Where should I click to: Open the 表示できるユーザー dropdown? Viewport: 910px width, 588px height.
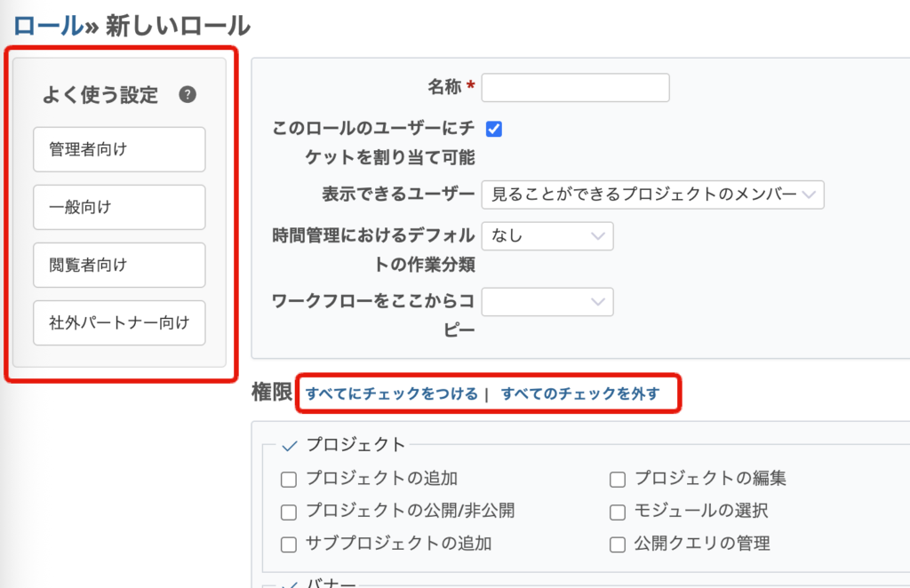[x=653, y=195]
